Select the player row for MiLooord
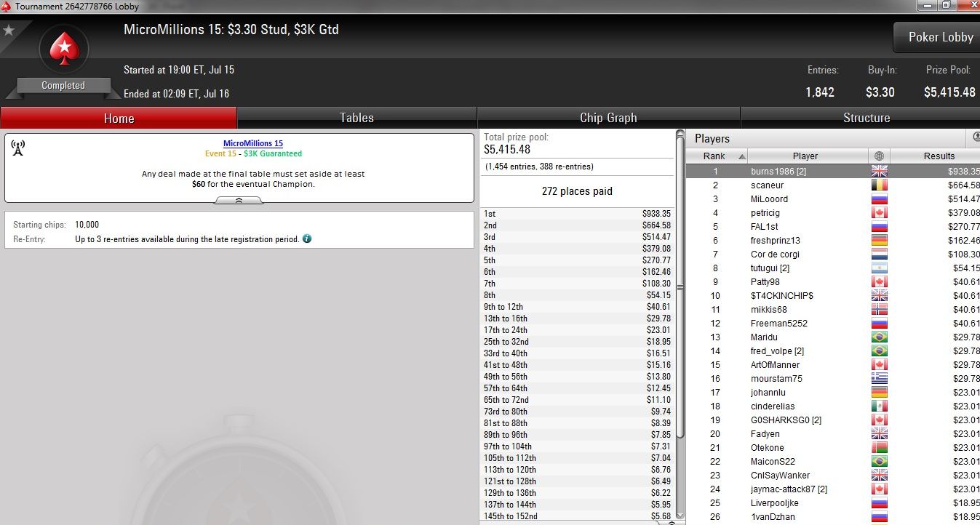 point(833,199)
